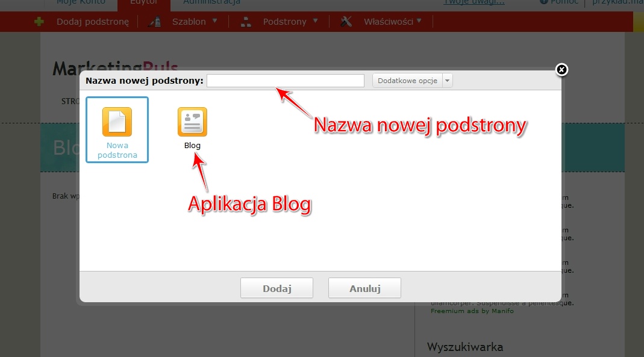Screen dimensions: 644x357
Task: Focus the Nazwa nowej podstrony text field
Action: [x=285, y=81]
